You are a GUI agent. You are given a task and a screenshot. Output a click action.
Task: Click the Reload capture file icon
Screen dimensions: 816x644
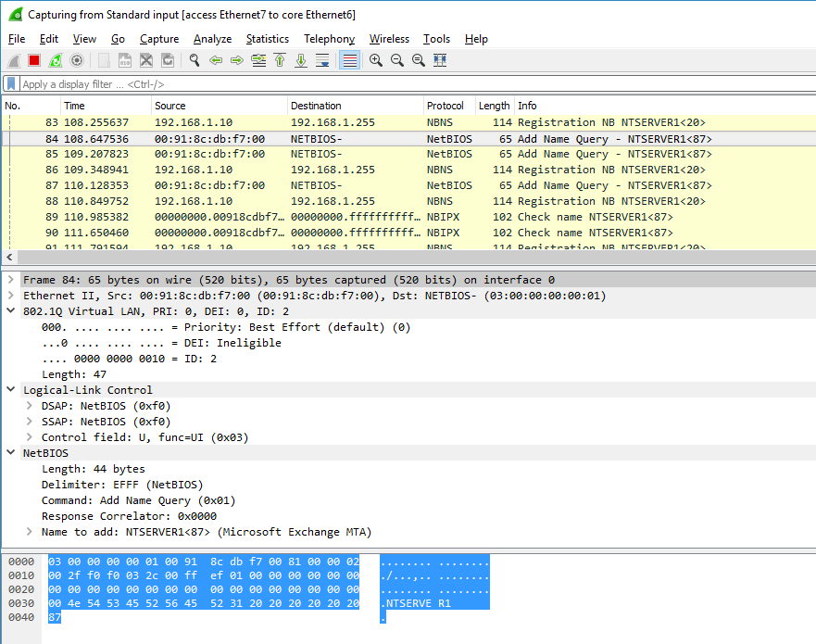point(168,60)
